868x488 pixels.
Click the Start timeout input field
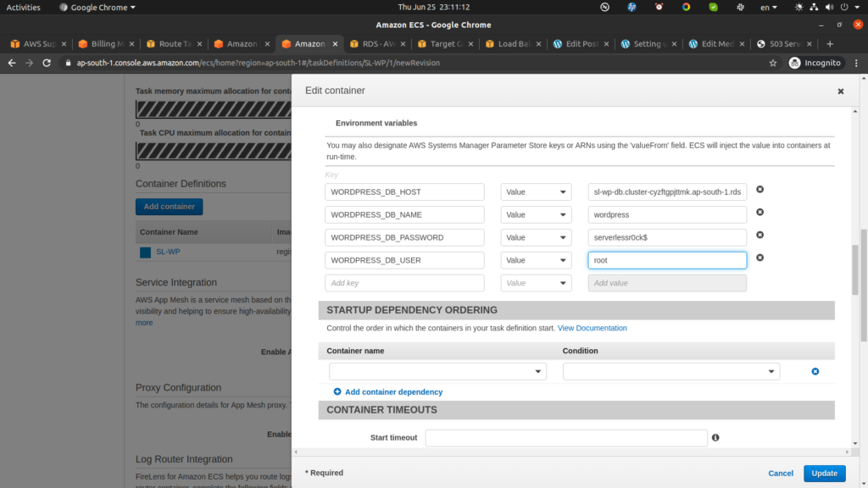[x=565, y=438]
